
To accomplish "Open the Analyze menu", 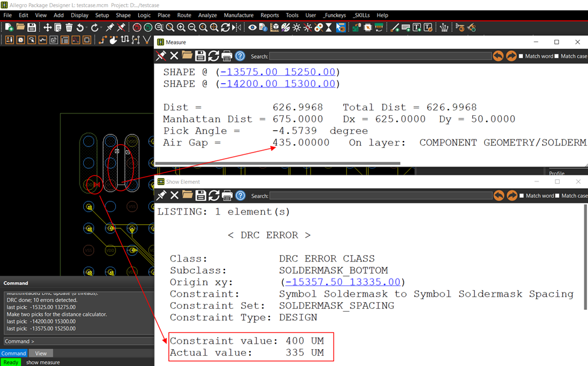I will point(207,15).
